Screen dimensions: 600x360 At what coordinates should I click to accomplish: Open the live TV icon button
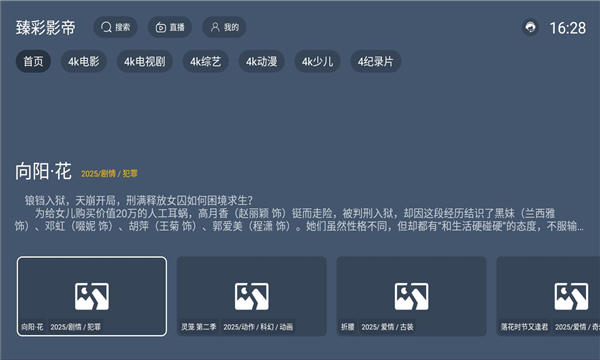(x=161, y=27)
